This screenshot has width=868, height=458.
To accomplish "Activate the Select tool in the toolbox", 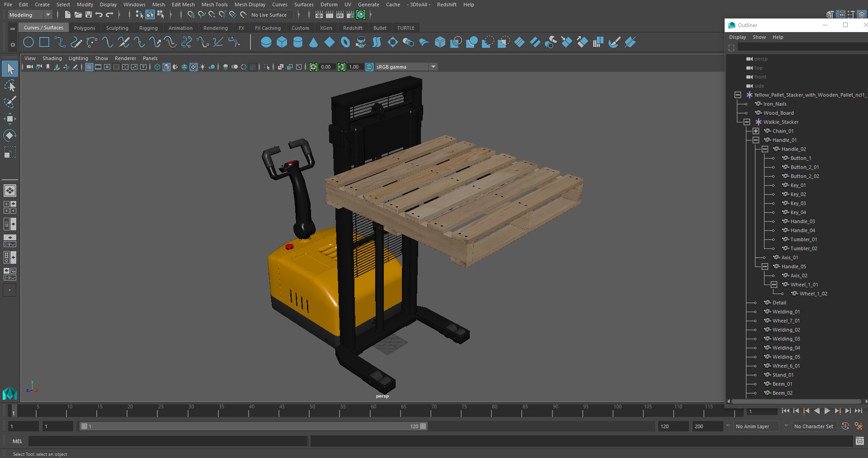I will tap(9, 69).
